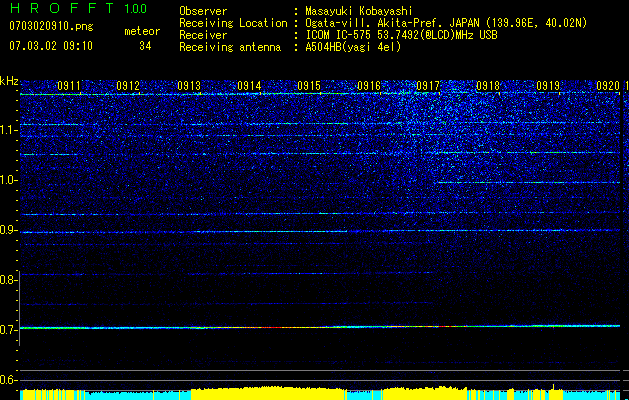Click the 1.0 frequency axis label

click(8, 180)
